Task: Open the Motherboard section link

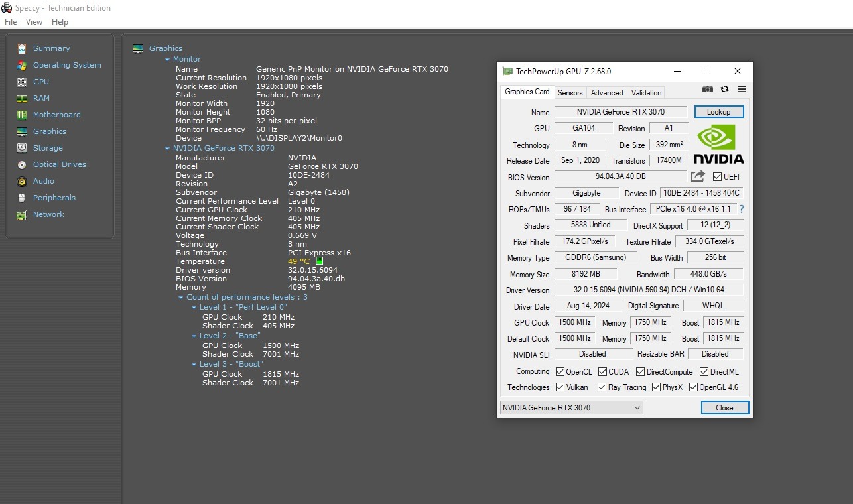Action: 57,115
